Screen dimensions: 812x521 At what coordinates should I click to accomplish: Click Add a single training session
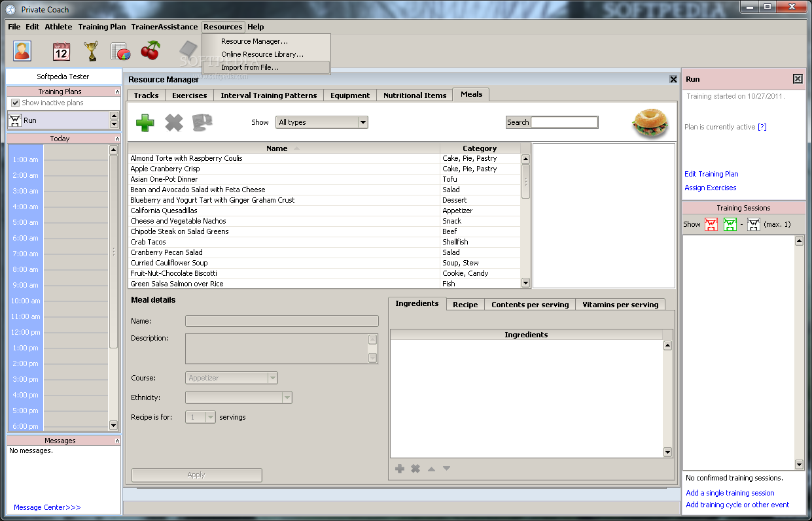pos(730,493)
